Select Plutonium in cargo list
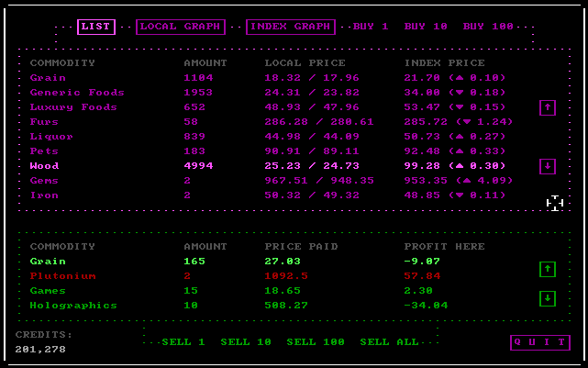588x368 pixels. 62,276
